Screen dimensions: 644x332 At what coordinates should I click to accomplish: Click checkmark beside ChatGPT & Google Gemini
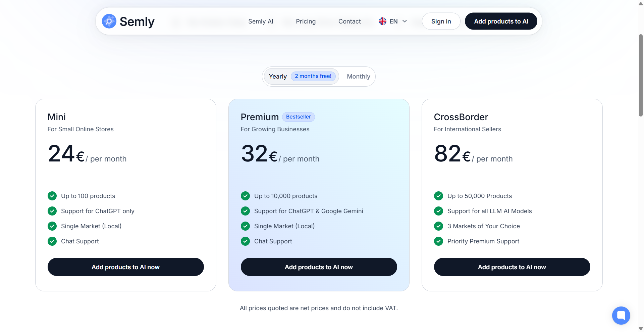(x=246, y=211)
